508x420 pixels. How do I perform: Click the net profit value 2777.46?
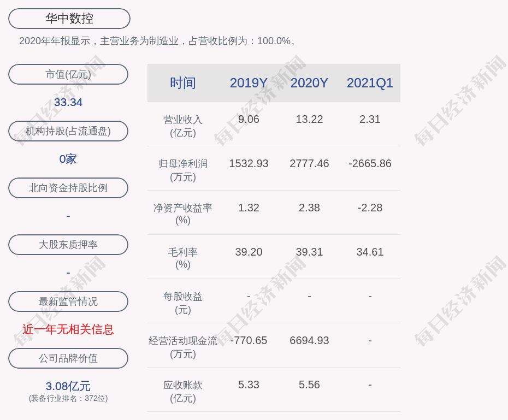[309, 163]
